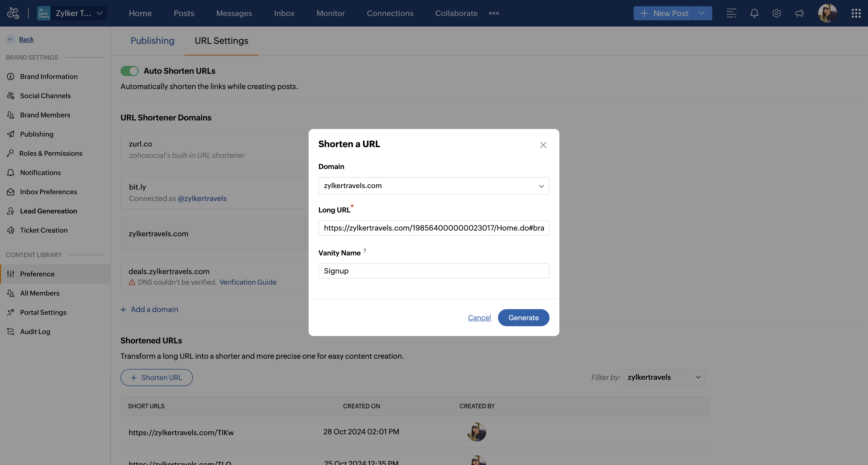Click the notifications bell icon
Image resolution: width=868 pixels, height=465 pixels.
point(754,13)
